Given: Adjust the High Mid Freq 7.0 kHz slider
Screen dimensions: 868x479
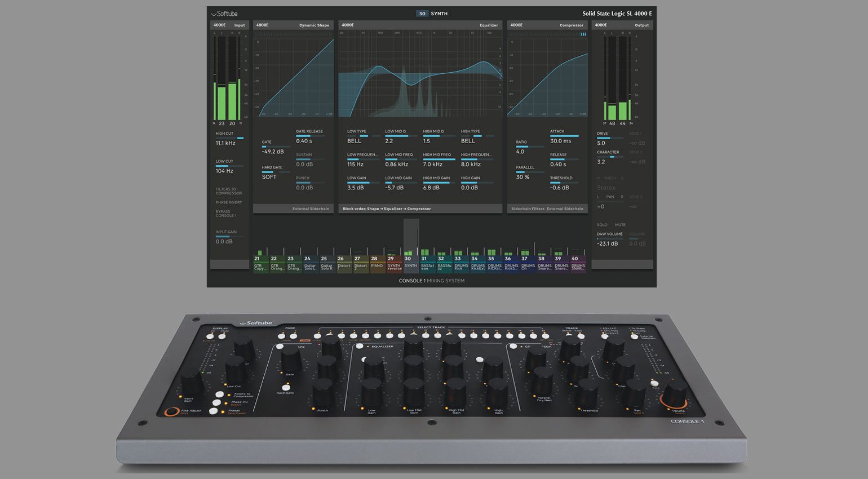Looking at the screenshot, I should [439, 160].
